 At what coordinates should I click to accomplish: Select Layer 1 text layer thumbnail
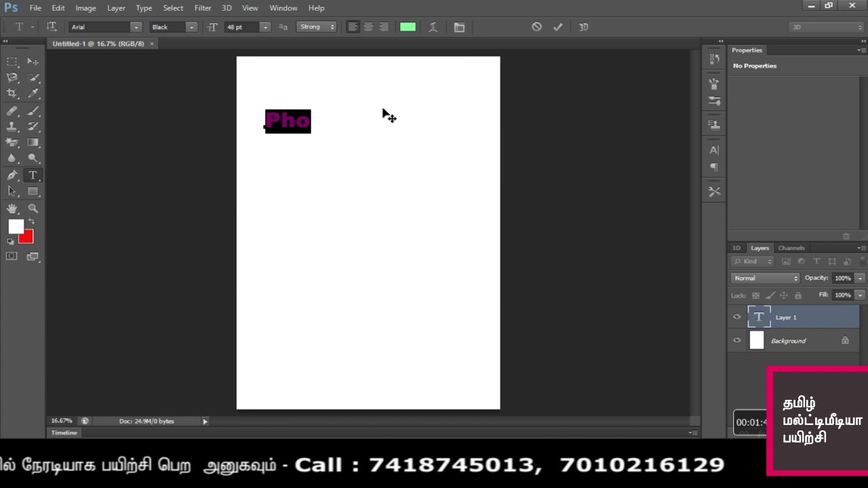pos(759,317)
